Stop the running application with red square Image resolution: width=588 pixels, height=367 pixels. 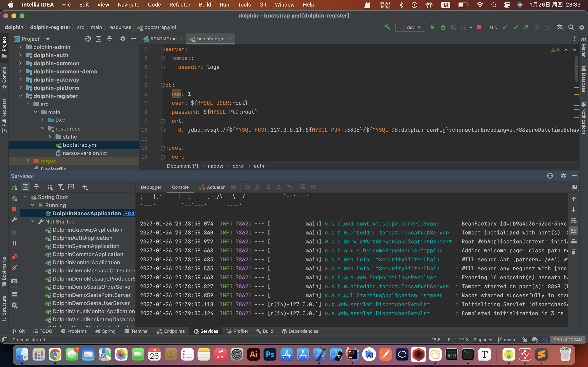479,27
